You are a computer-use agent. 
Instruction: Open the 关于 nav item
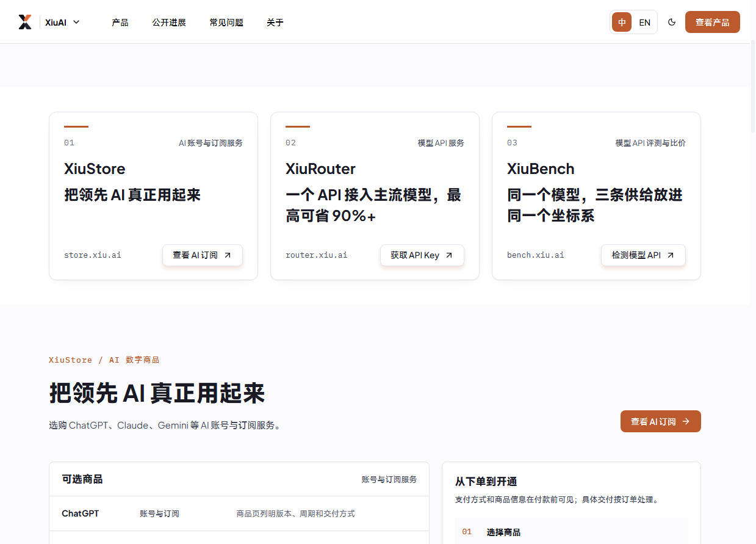coord(275,23)
